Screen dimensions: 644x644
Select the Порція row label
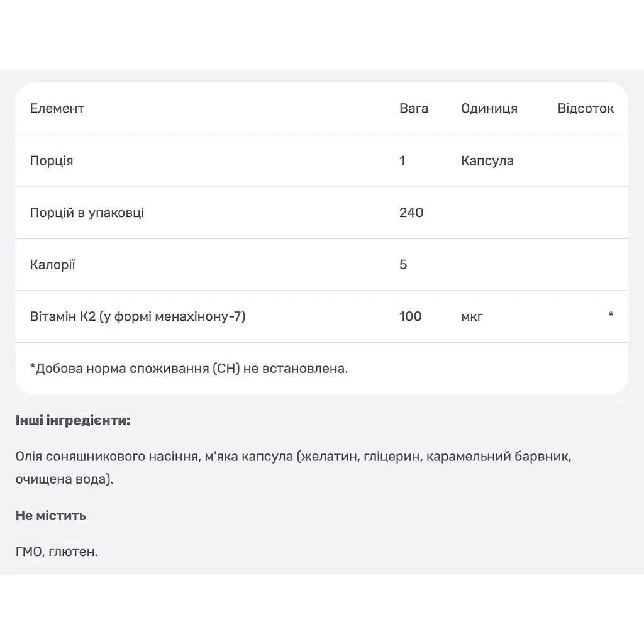pos(52,160)
